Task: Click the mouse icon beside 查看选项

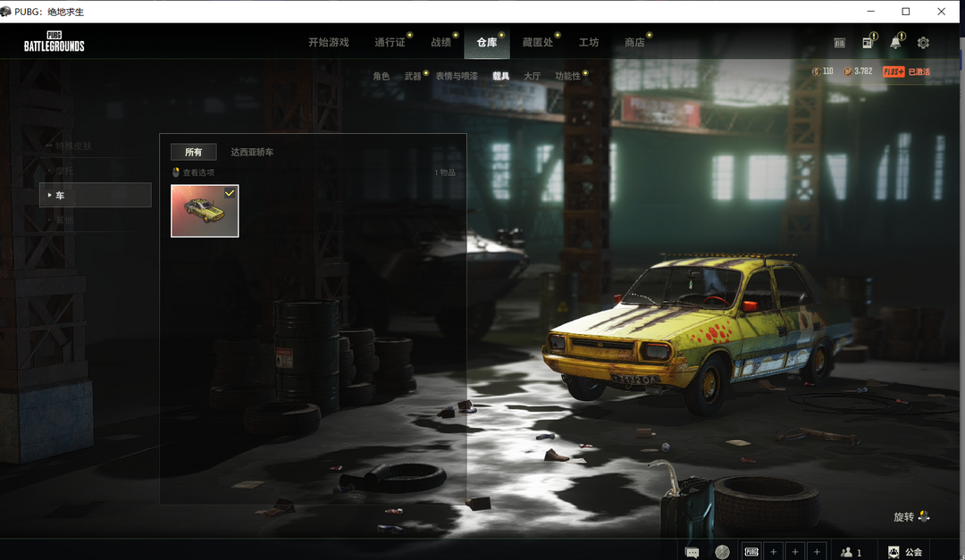Action: coord(175,172)
